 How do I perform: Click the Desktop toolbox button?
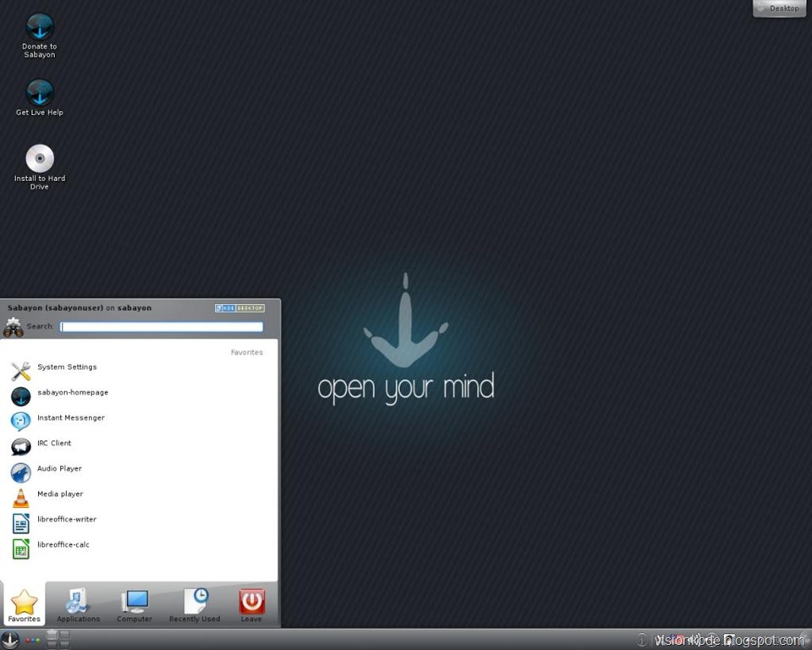tap(779, 8)
